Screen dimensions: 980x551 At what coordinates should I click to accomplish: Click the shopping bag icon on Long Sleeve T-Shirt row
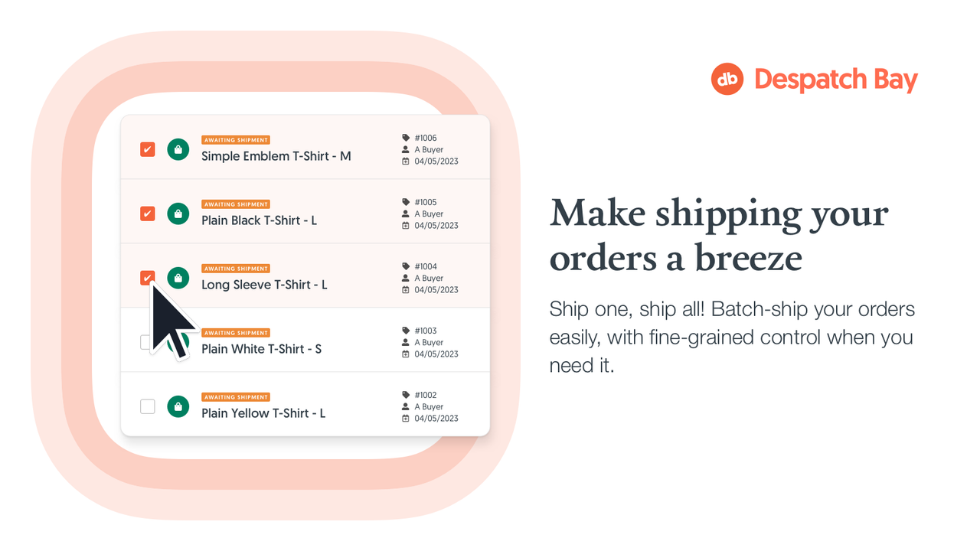coord(178,278)
